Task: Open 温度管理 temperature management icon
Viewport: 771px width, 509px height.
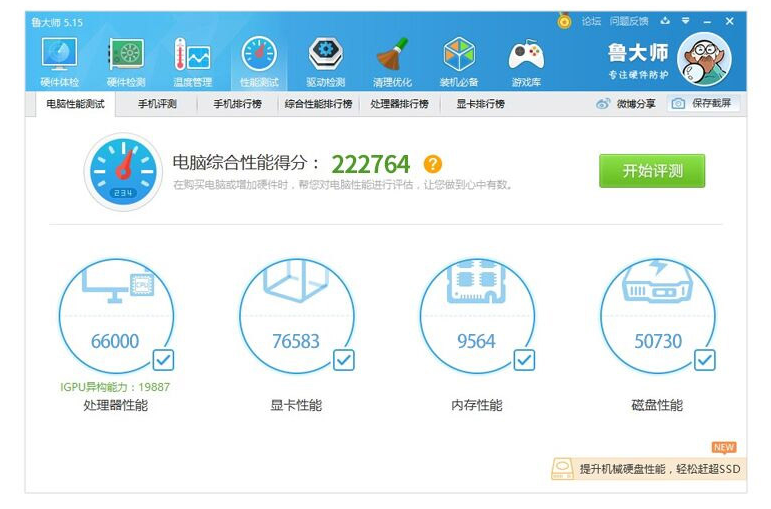Action: (x=192, y=61)
